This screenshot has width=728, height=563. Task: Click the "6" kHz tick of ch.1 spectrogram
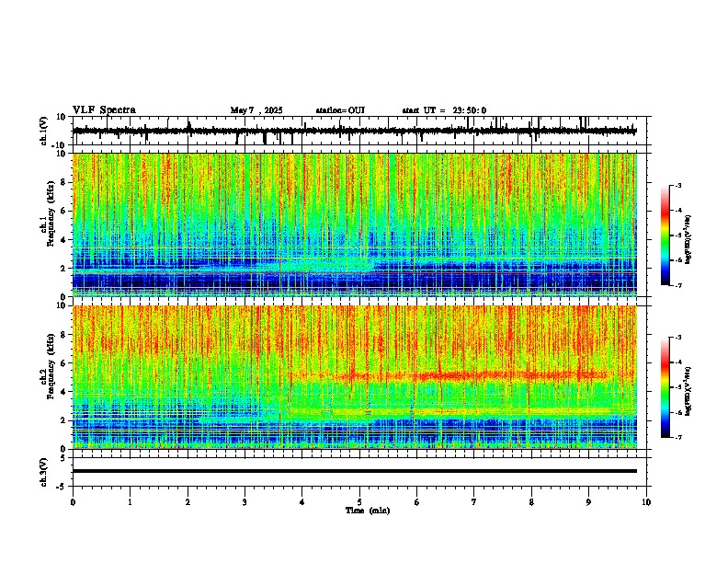point(63,212)
